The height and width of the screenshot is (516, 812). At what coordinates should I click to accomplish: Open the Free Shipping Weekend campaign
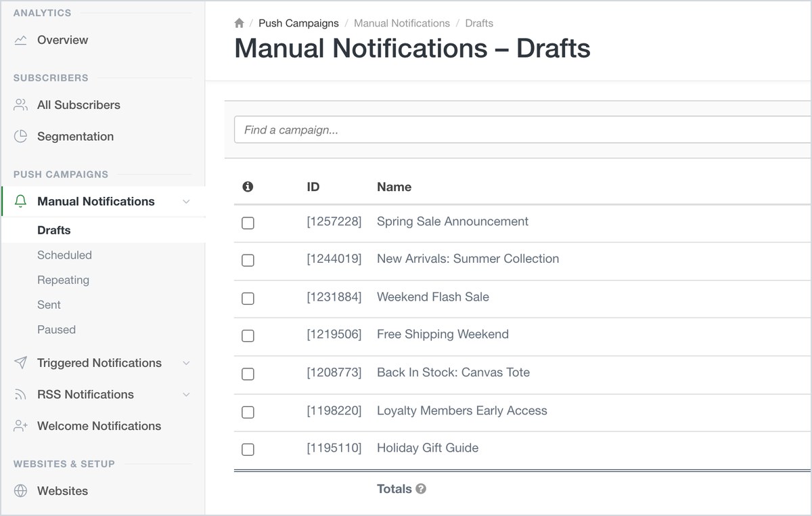[x=443, y=334]
